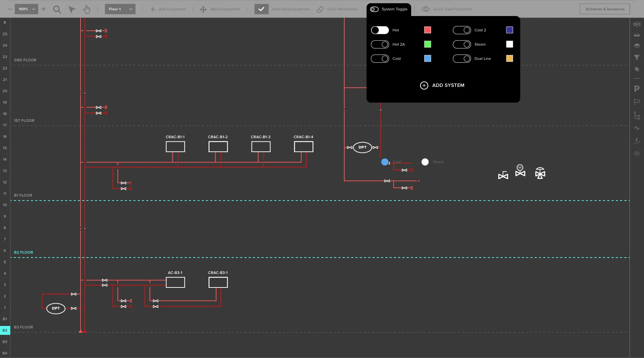This screenshot has height=358, width=644.
Task: Select the hand pan tool
Action: pyautogui.click(x=87, y=9)
